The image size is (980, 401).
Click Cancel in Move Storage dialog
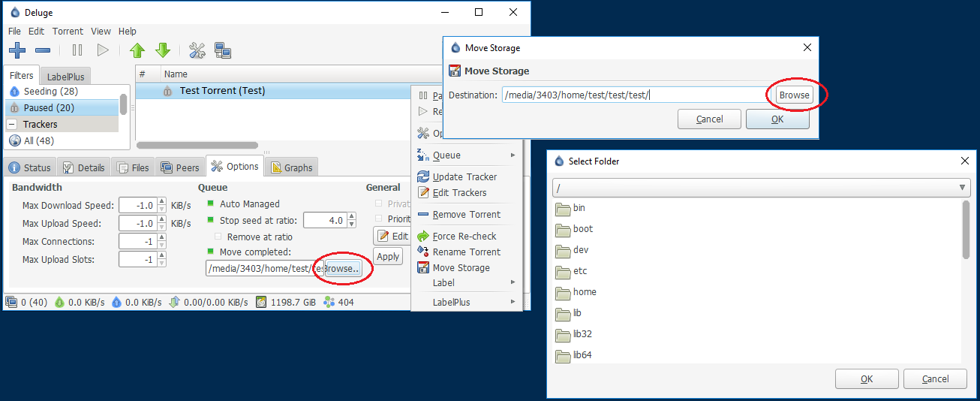709,119
